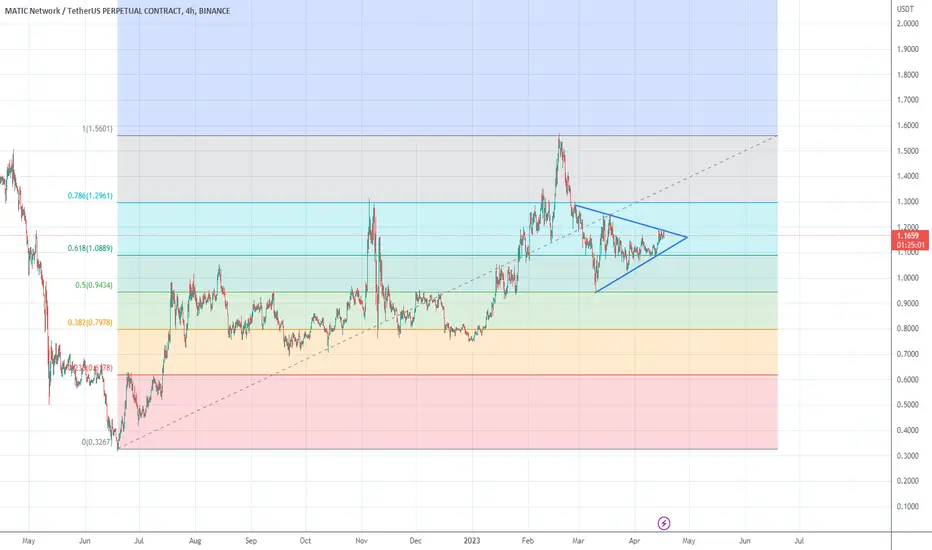Click the upper blue trendline of the triangle pattern
Viewport: 932px width, 550px height.
point(630,221)
